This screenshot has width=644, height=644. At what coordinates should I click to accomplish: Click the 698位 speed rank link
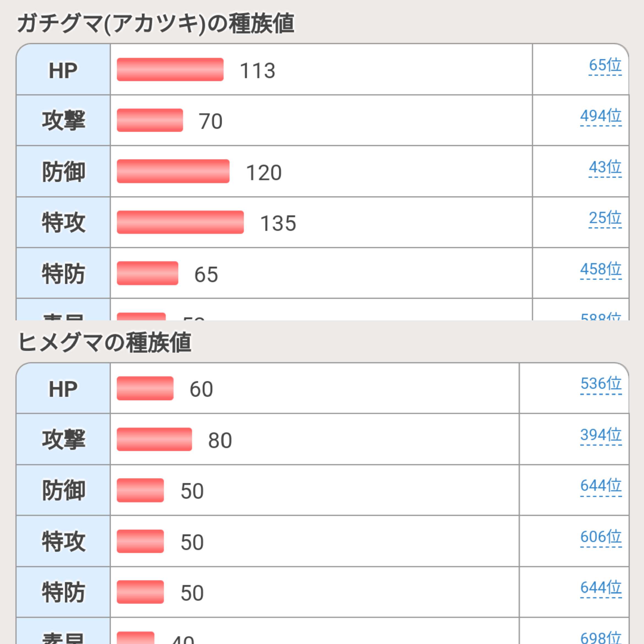point(601,638)
